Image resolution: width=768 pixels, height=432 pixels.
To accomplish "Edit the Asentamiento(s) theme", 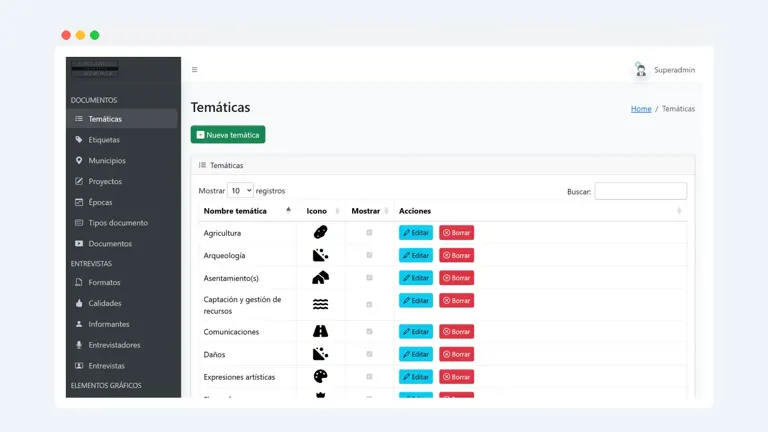I will 416,278.
